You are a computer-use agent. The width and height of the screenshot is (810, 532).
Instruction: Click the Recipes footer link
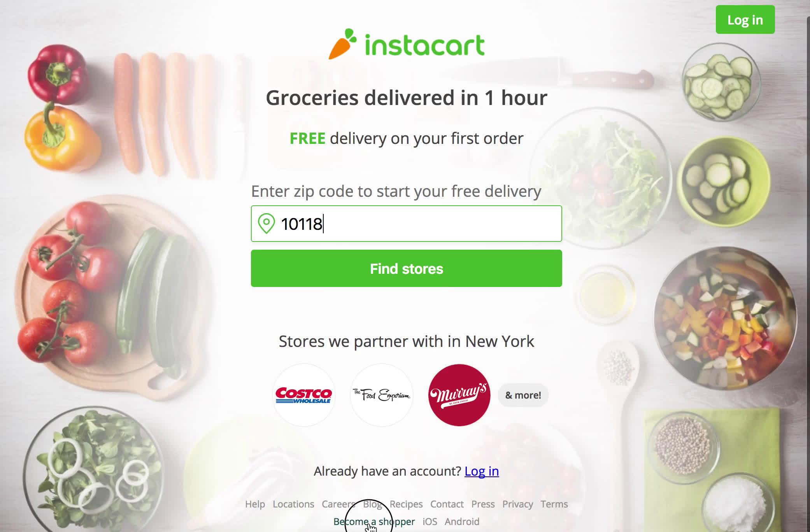point(406,504)
